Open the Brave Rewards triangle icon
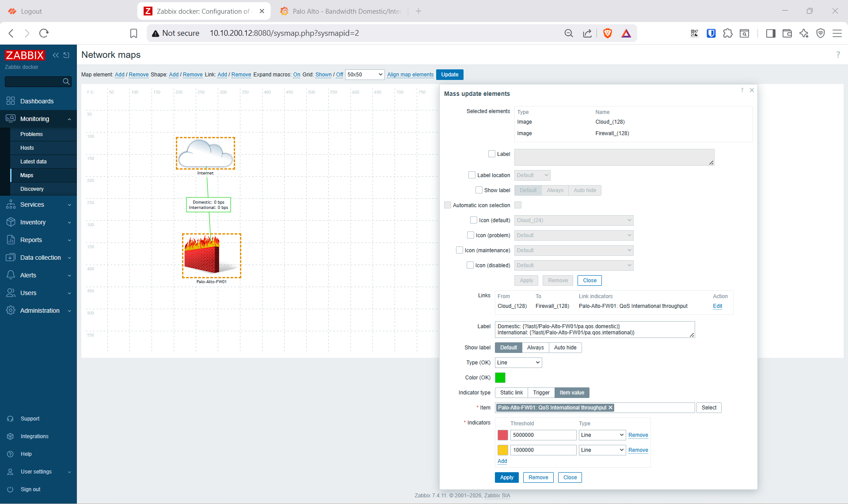The height and width of the screenshot is (504, 848). pos(626,33)
